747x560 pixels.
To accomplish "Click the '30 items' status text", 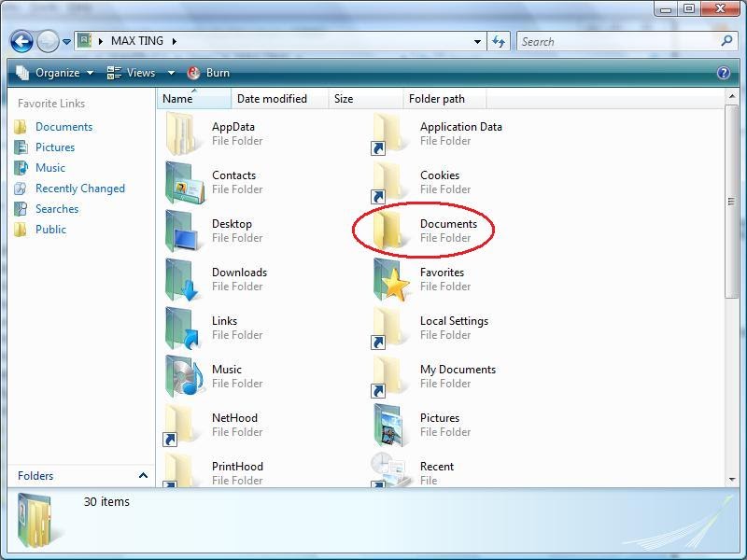I will click(106, 502).
